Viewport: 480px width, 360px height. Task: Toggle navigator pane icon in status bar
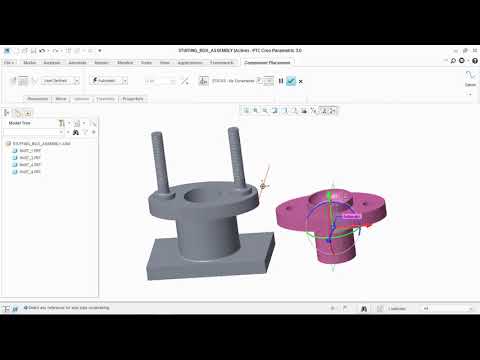(6, 309)
